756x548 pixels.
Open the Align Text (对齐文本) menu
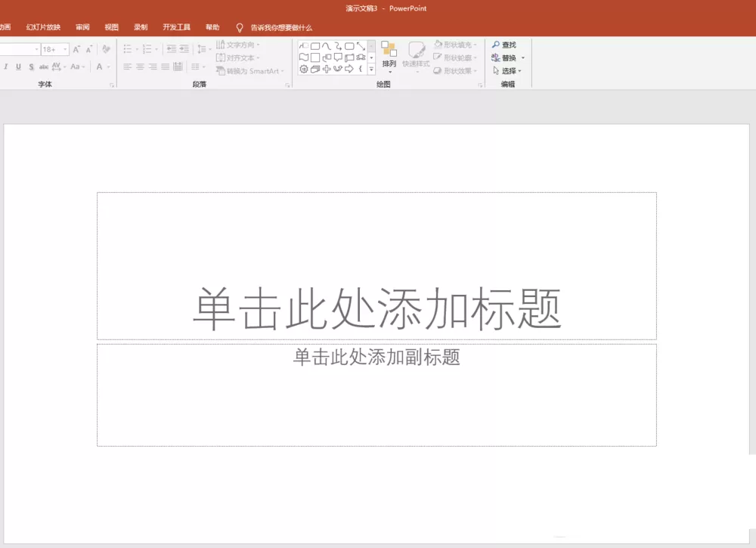[237, 58]
